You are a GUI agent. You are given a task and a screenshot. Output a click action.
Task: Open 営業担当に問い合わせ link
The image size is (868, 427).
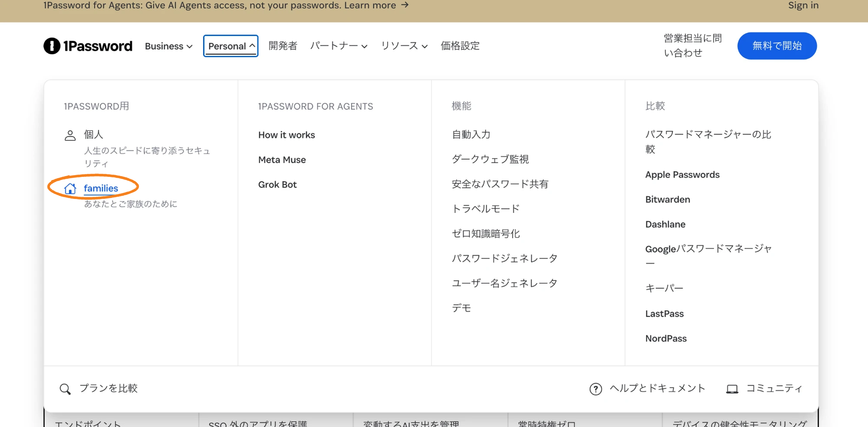pyautogui.click(x=693, y=46)
